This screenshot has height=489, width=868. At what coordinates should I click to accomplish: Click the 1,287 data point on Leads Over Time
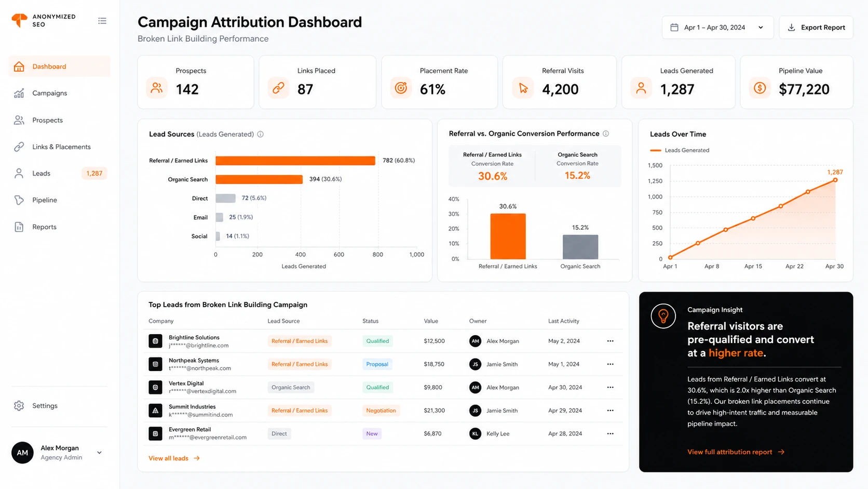tap(835, 180)
